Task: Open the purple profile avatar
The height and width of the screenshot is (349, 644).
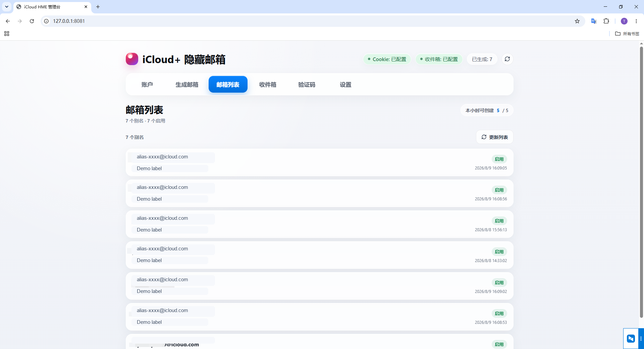Action: pos(624,21)
